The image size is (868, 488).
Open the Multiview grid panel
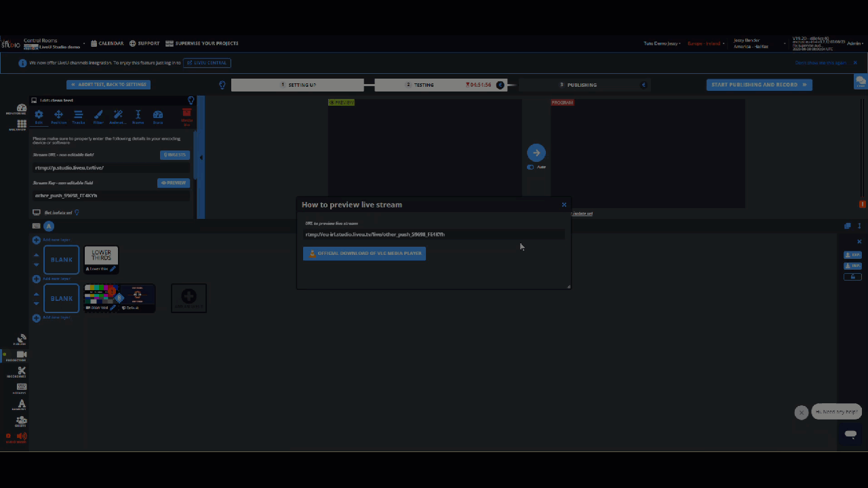21,125
